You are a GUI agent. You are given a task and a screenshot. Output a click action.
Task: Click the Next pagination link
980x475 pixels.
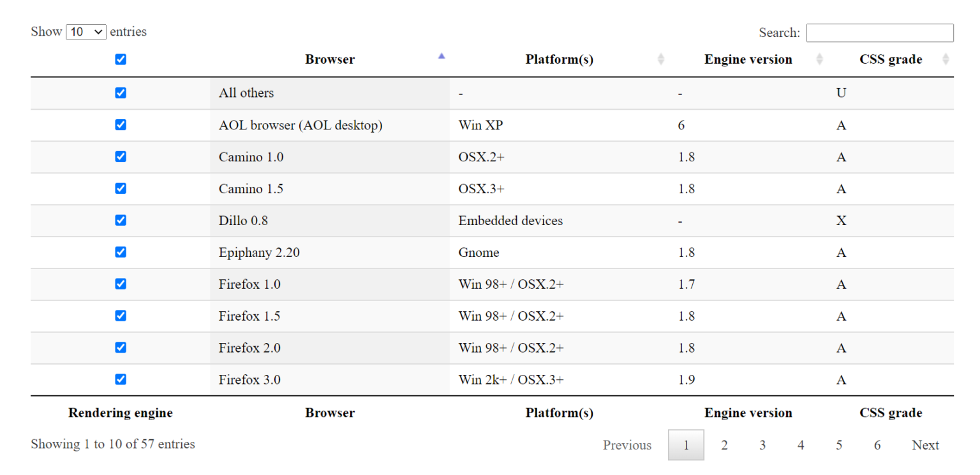(925, 445)
